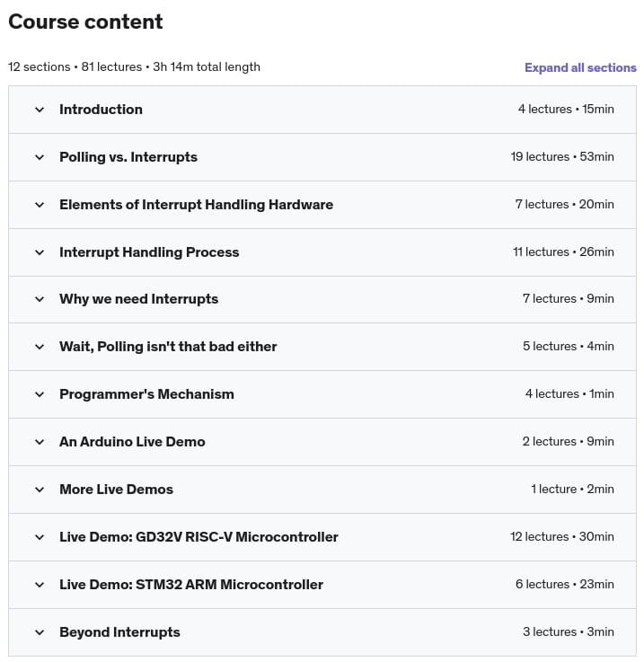Expand the Introduction section chevron
This screenshot has height=662, width=644.
tap(40, 110)
